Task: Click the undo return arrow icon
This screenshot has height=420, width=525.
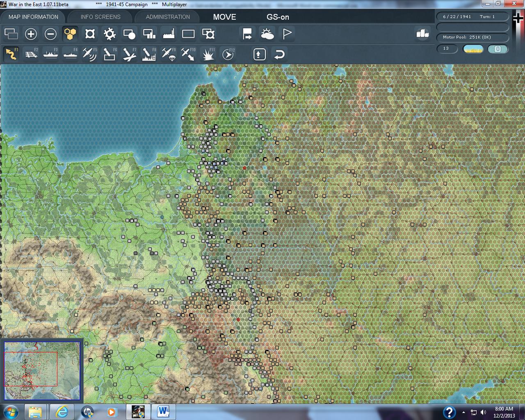Action: 279,54
